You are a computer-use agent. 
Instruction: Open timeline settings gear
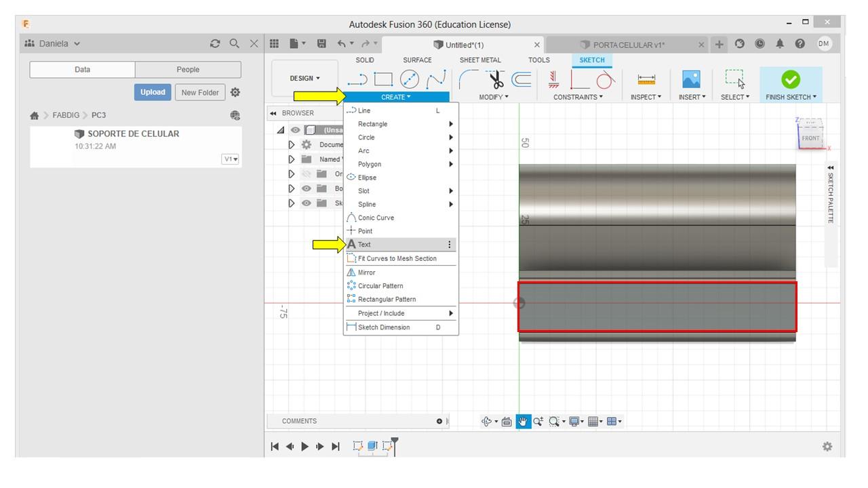click(x=827, y=447)
